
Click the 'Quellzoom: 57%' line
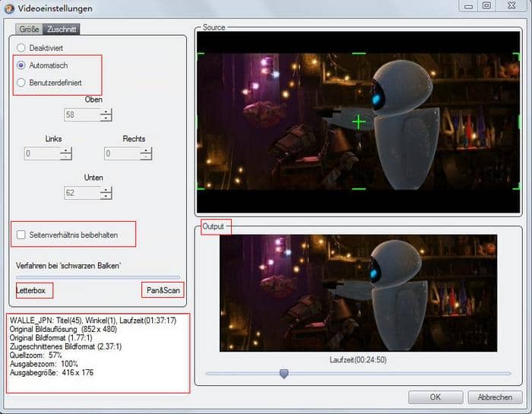(36, 356)
